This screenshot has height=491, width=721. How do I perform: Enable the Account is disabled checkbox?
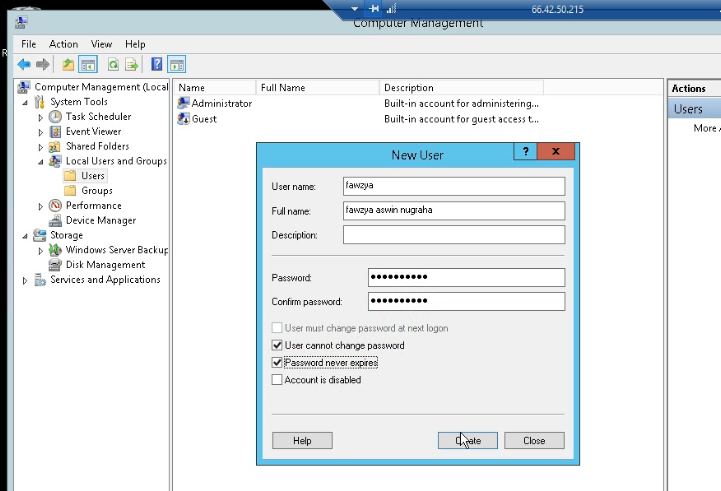[277, 380]
